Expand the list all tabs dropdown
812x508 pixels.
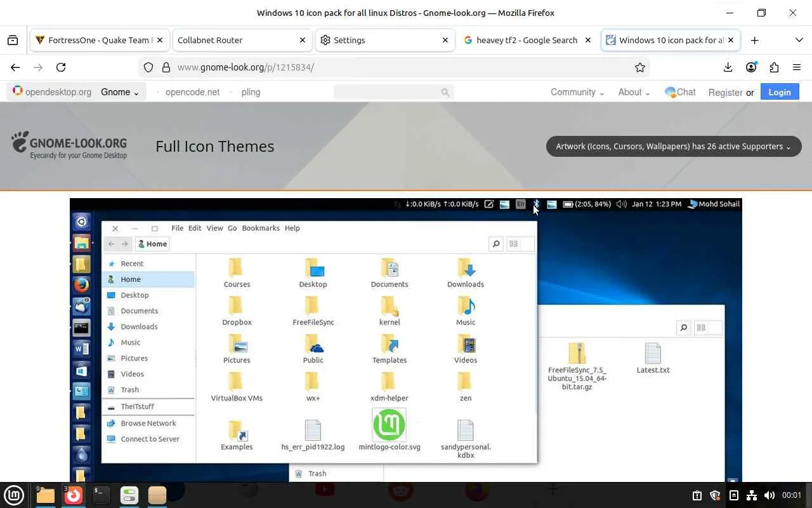tap(799, 40)
